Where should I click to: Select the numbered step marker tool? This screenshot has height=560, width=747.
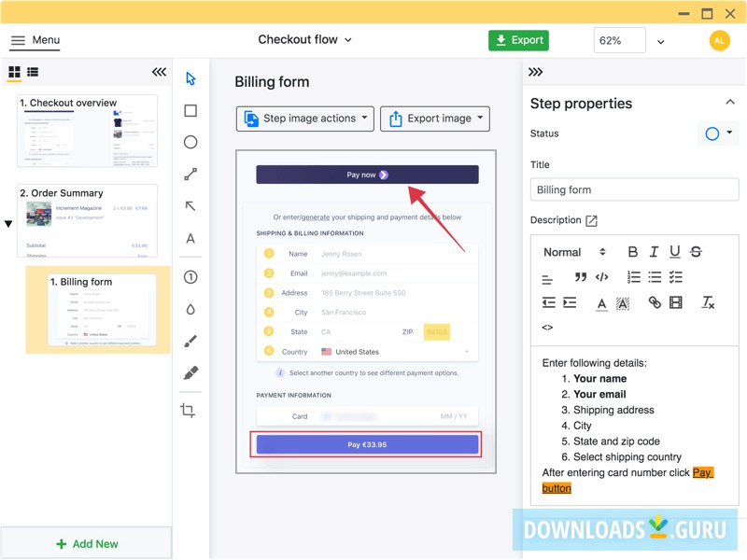[x=190, y=277]
